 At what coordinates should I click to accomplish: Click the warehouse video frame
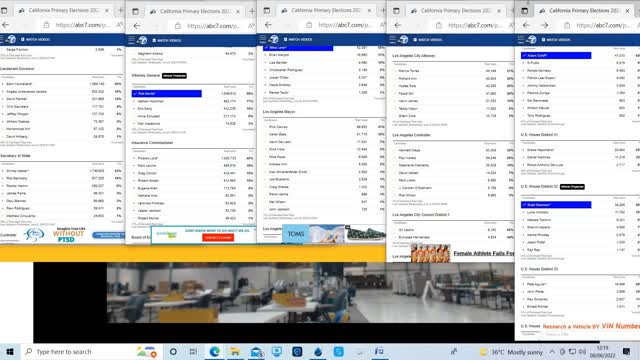[x=310, y=293]
